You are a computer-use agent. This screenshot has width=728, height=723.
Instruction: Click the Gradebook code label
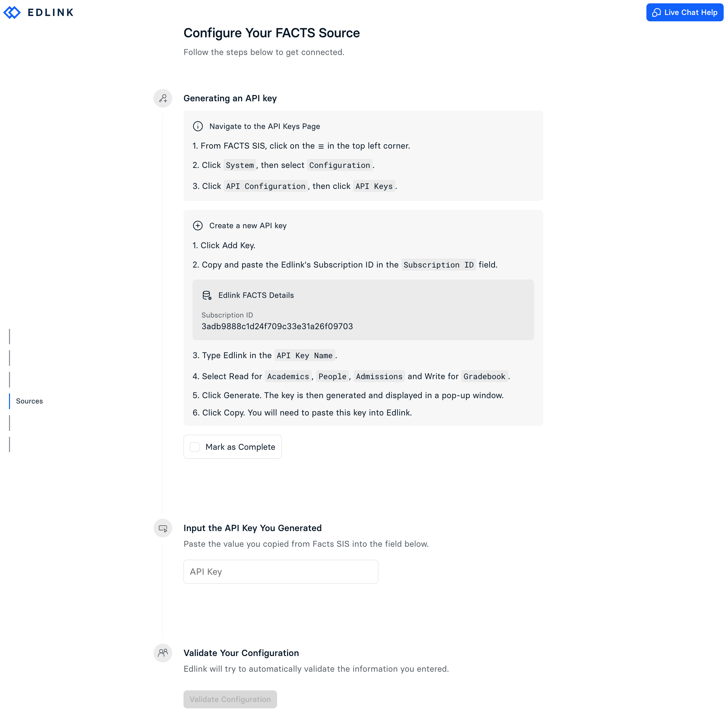485,376
